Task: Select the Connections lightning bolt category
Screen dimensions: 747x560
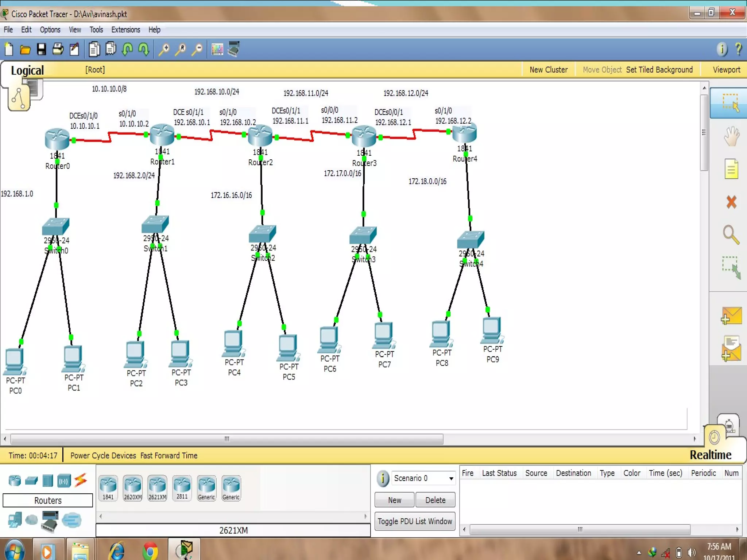Action: pyautogui.click(x=81, y=480)
